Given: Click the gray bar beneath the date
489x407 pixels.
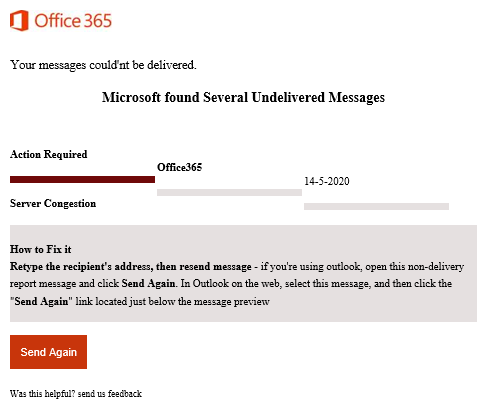Looking at the screenshot, I should pos(376,207).
